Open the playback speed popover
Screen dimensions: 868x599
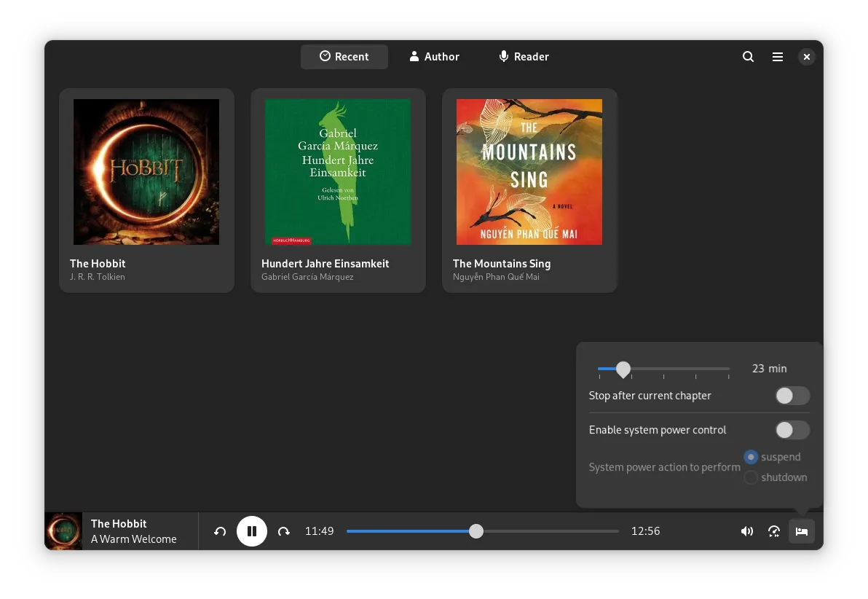click(x=774, y=531)
